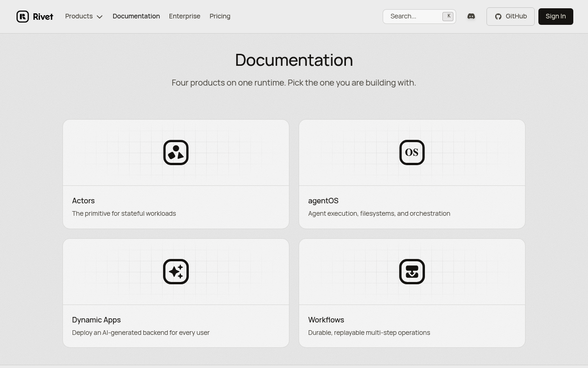This screenshot has width=588, height=368.
Task: Open the Pricing page
Action: coord(220,16)
